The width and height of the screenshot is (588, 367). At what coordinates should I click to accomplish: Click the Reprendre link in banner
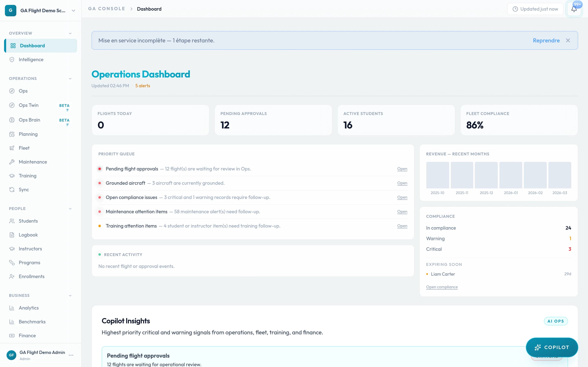(x=546, y=41)
